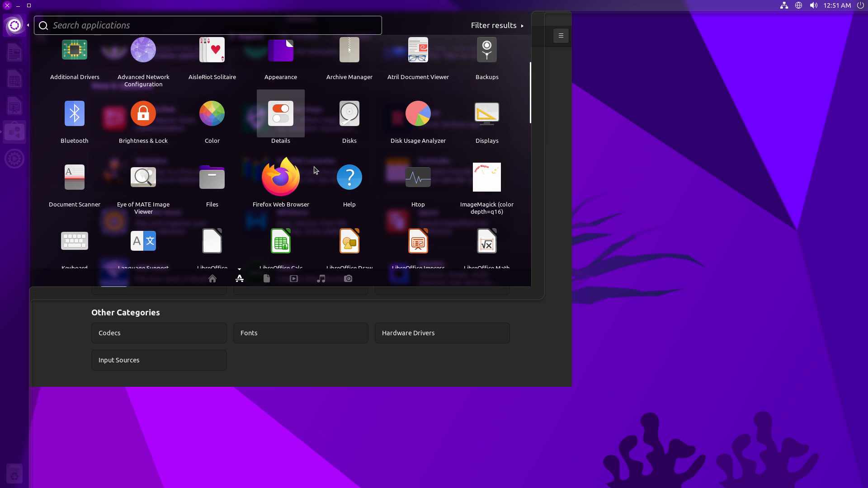Open the hamburger menu in Software window
Viewport: 868px width, 488px height.
pyautogui.click(x=561, y=36)
